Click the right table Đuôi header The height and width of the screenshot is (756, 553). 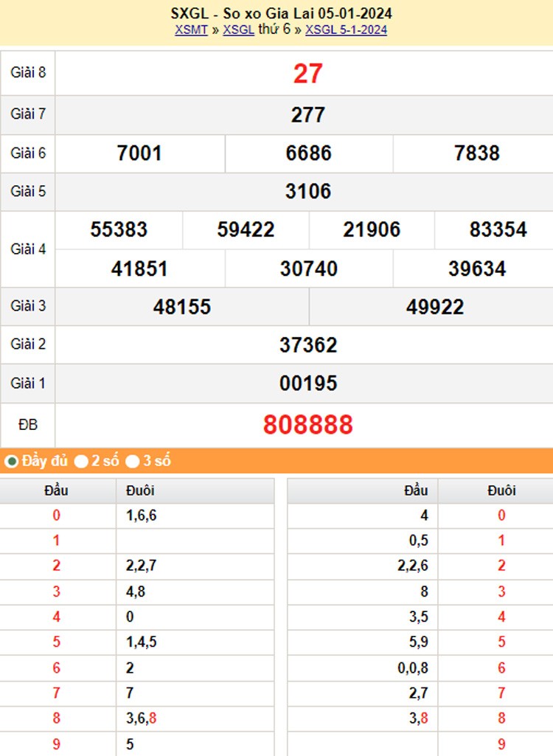click(x=502, y=490)
